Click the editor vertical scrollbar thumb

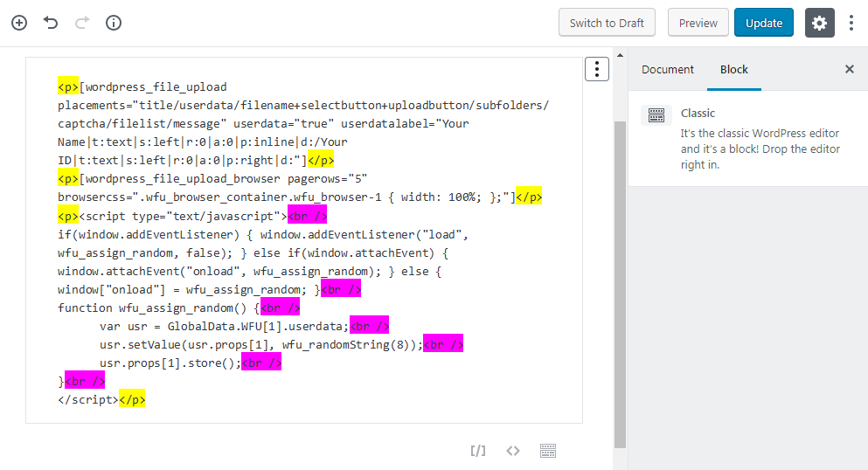[x=620, y=285]
